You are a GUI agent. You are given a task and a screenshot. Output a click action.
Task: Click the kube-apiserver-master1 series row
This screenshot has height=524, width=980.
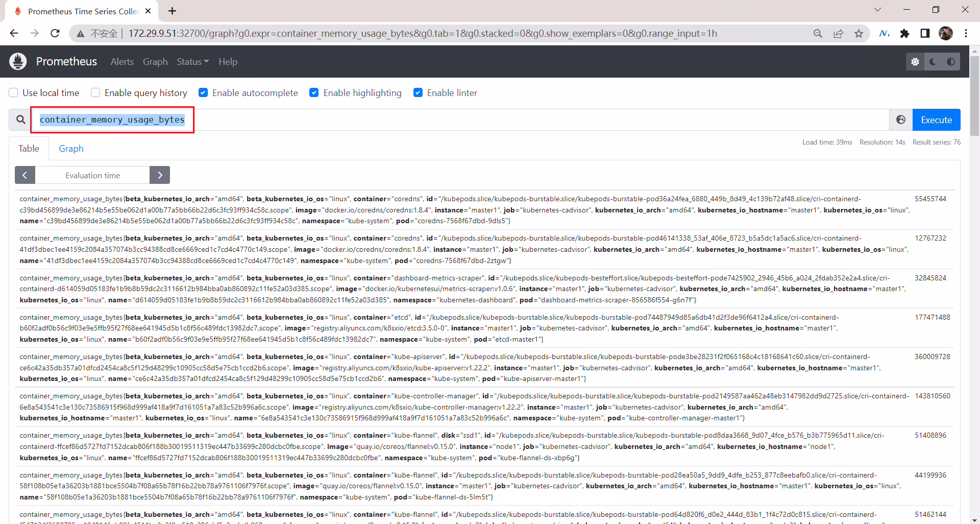[484, 367]
